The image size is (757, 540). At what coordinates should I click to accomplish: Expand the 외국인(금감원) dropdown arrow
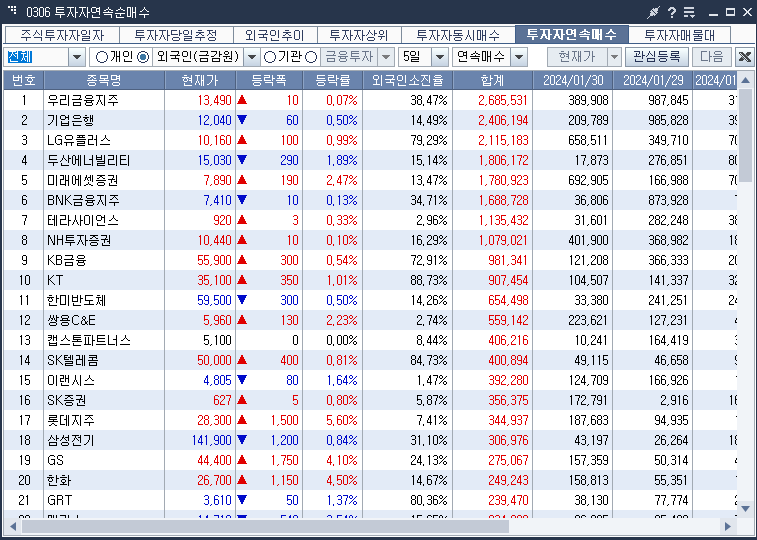click(x=252, y=57)
